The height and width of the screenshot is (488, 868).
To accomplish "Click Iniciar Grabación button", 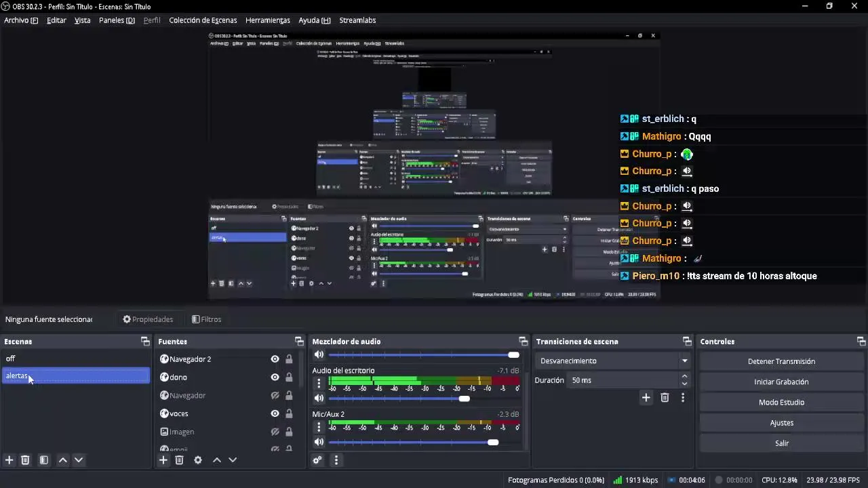I will [x=781, y=382].
